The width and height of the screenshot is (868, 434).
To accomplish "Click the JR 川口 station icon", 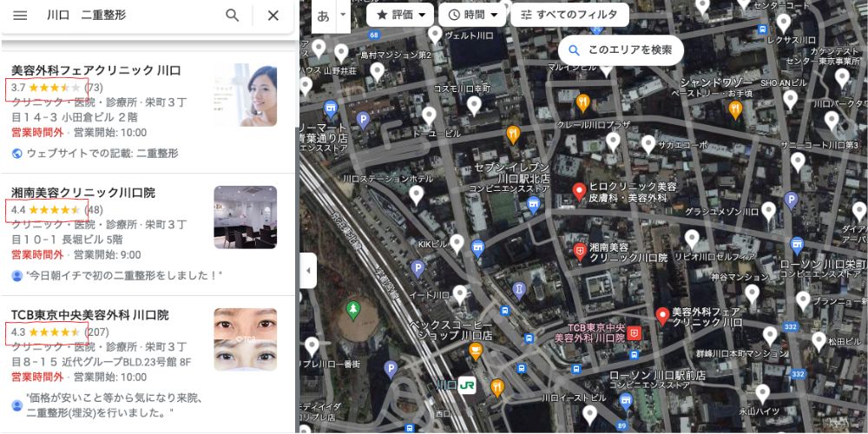I will coord(467,385).
